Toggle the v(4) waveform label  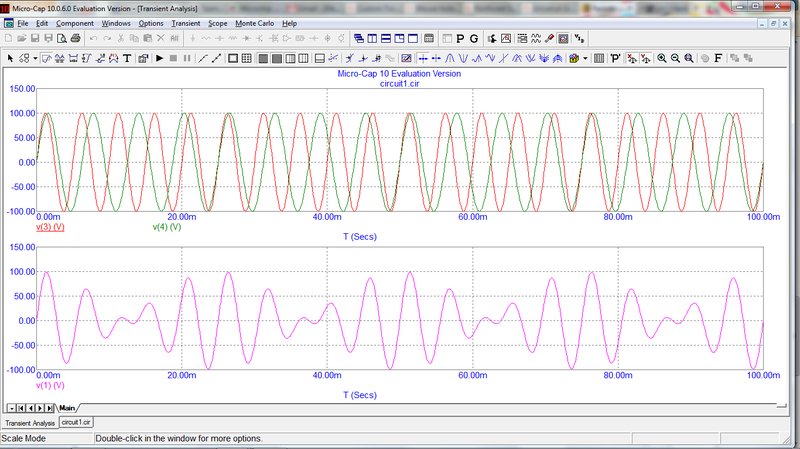click(x=166, y=227)
